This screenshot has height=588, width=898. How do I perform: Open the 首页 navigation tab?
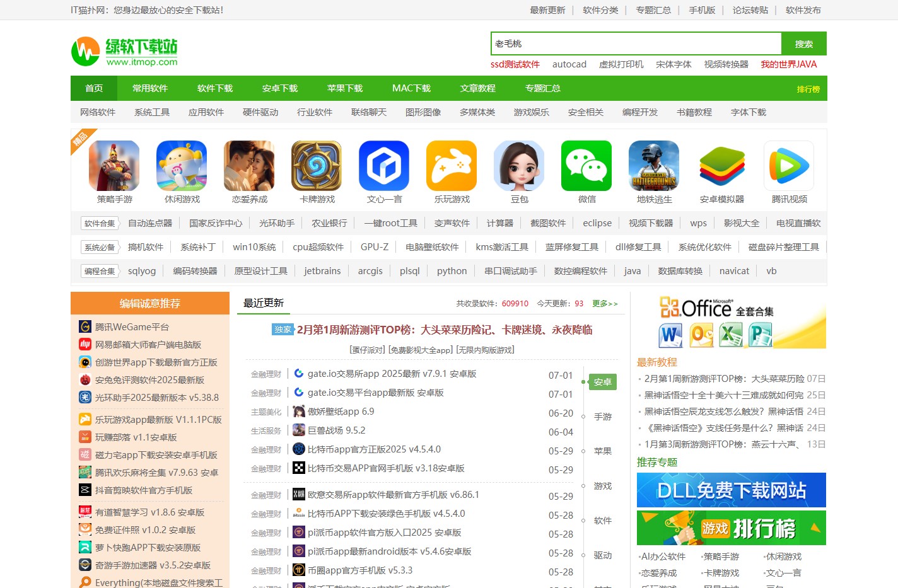point(94,88)
